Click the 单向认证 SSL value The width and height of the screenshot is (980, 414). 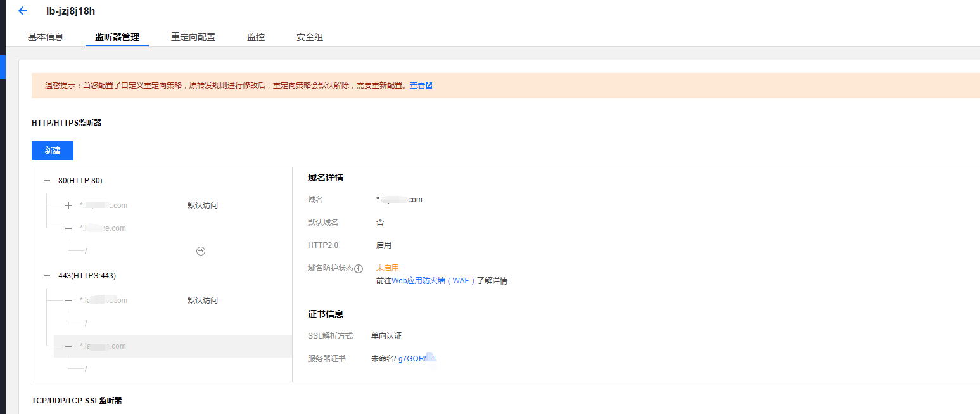click(386, 336)
